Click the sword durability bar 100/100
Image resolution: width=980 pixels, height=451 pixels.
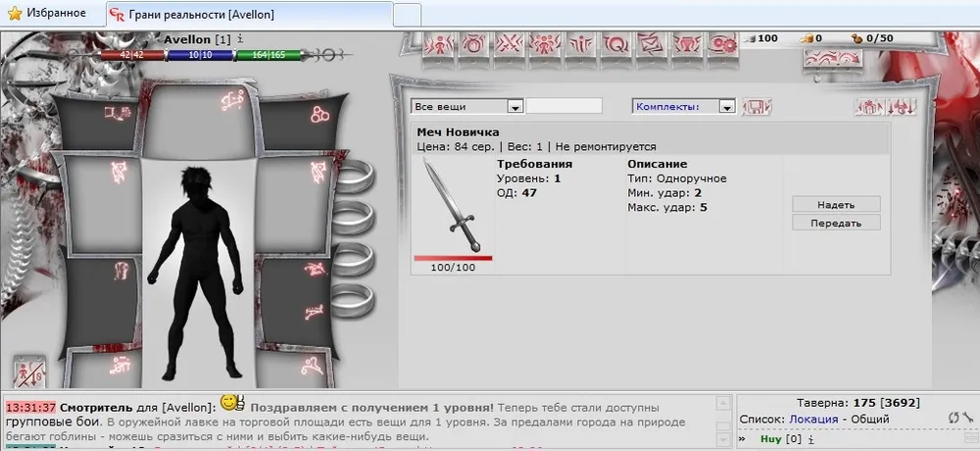[453, 259]
